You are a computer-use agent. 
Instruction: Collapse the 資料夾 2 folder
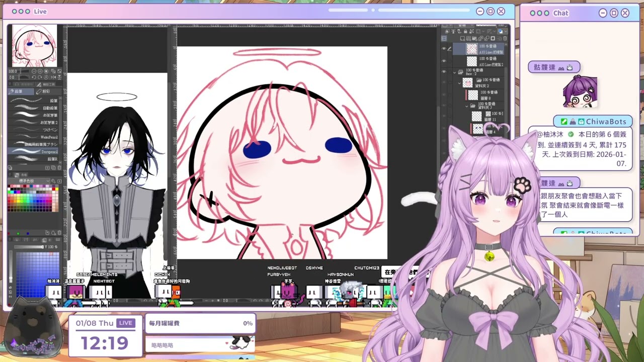(x=459, y=83)
